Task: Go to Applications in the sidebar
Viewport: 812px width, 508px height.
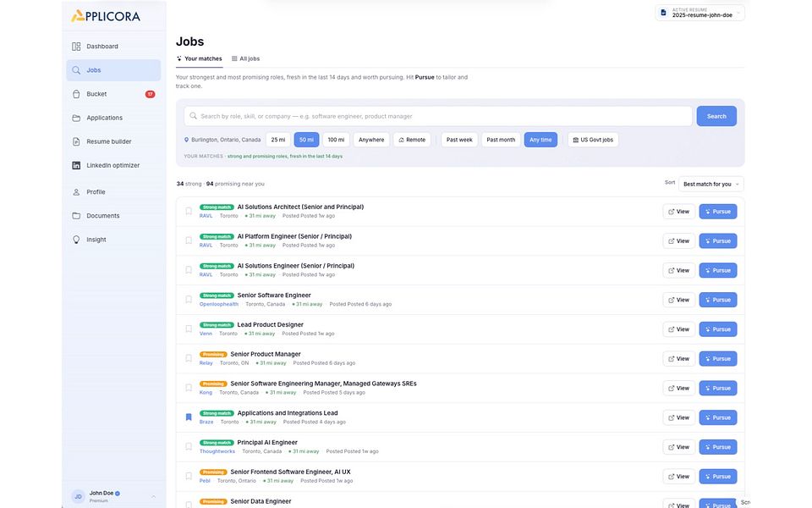Action: click(x=113, y=118)
